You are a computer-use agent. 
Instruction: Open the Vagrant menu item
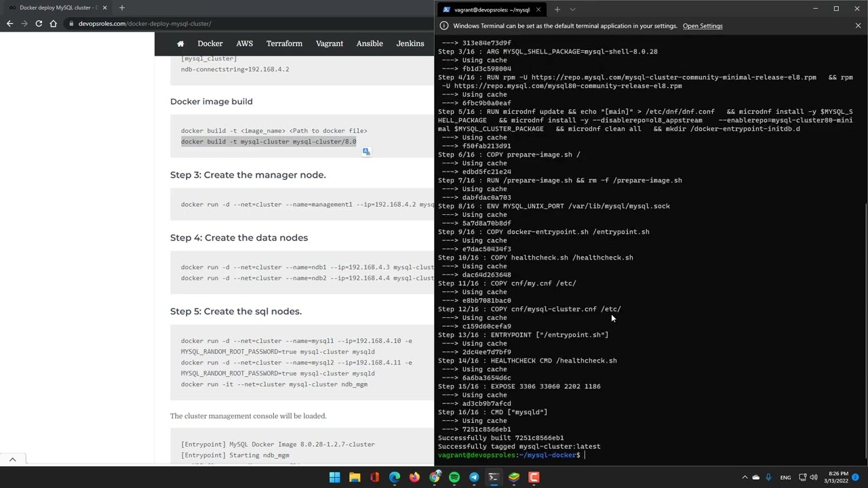[330, 43]
